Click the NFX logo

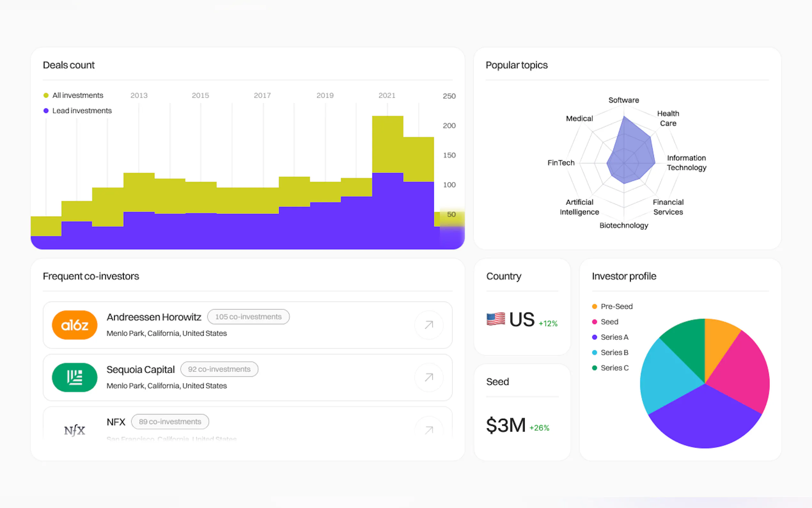pos(74,430)
